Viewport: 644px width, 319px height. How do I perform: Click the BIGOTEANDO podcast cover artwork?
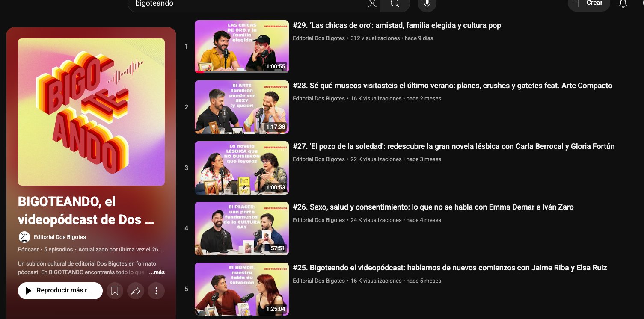tap(91, 112)
